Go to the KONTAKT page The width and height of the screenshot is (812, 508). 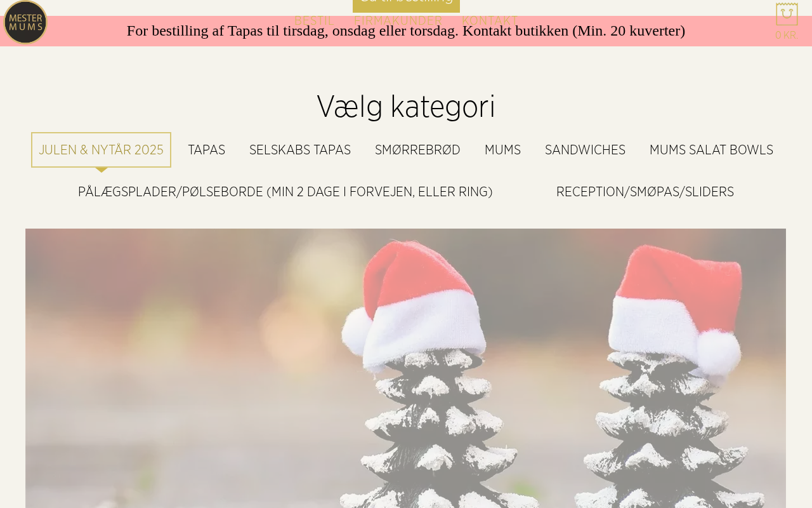[490, 21]
